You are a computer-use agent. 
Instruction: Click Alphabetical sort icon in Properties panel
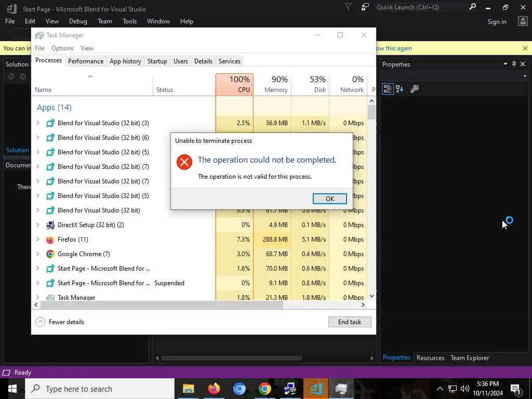tap(400, 89)
